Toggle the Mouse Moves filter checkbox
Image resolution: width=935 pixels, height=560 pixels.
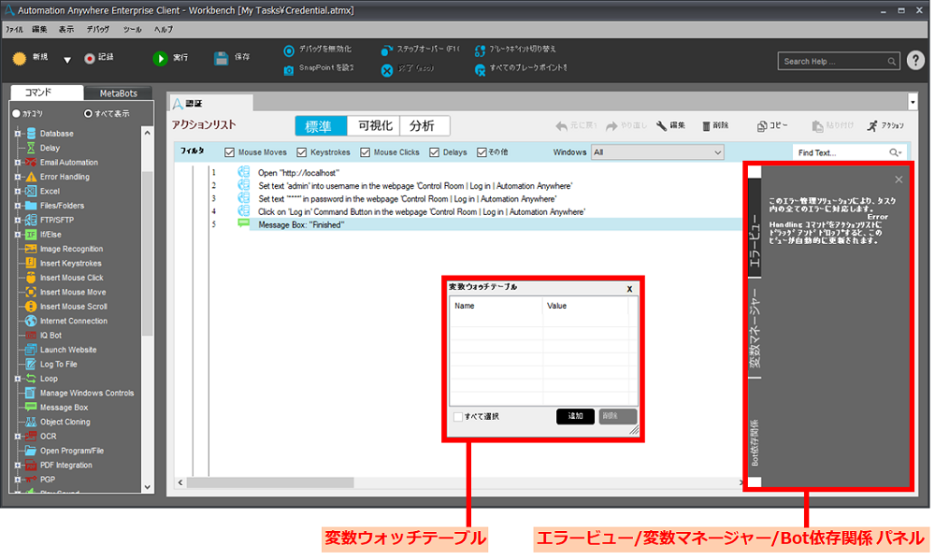pyautogui.click(x=230, y=152)
